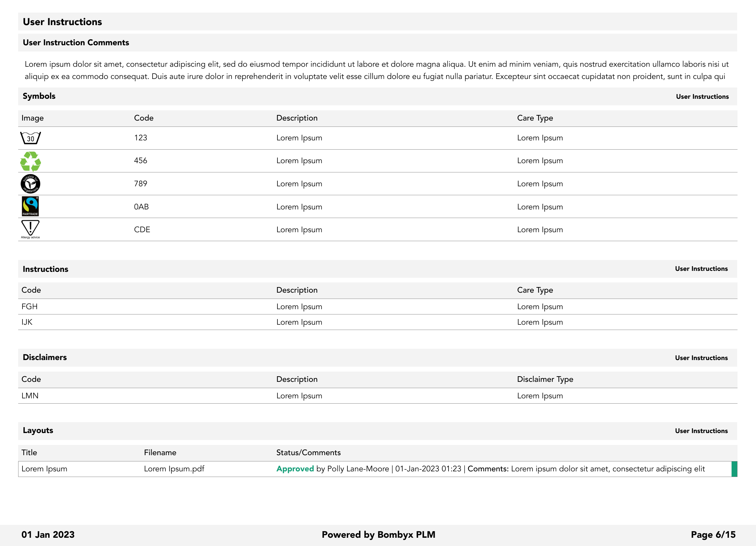Click the Page 6/15 footer indicator
The height and width of the screenshot is (546, 756).
point(713,535)
